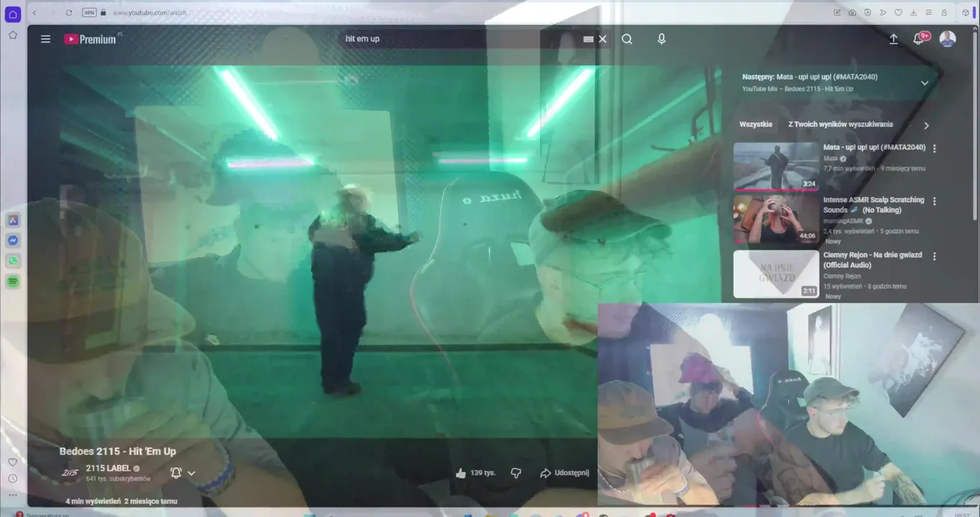
Task: Open Intense ASMR Scalp Scratching thumbnail
Action: tap(776, 219)
